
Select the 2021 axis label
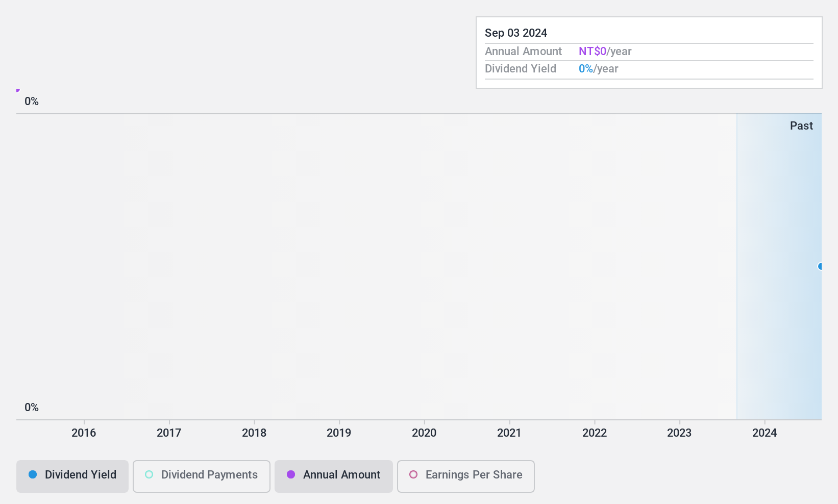[509, 433]
